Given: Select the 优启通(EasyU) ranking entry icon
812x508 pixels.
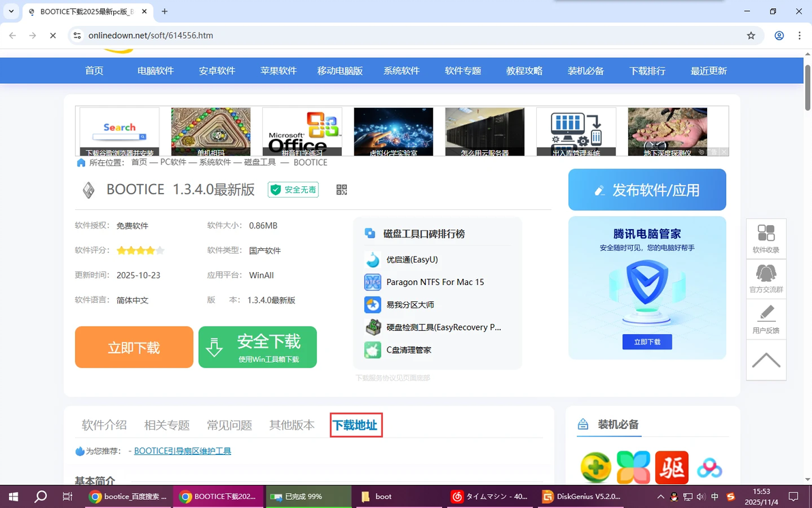Looking at the screenshot, I should 371,259.
